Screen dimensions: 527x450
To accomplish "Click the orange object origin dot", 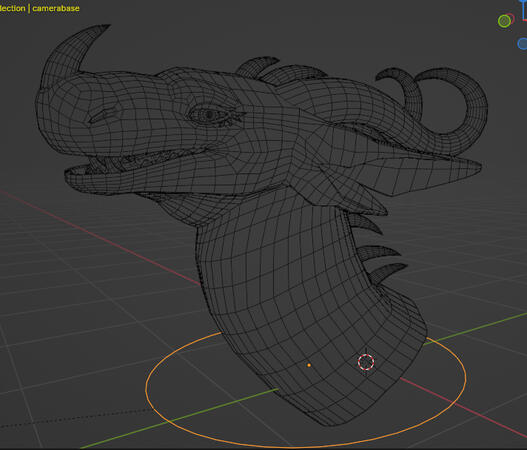I will tap(309, 365).
